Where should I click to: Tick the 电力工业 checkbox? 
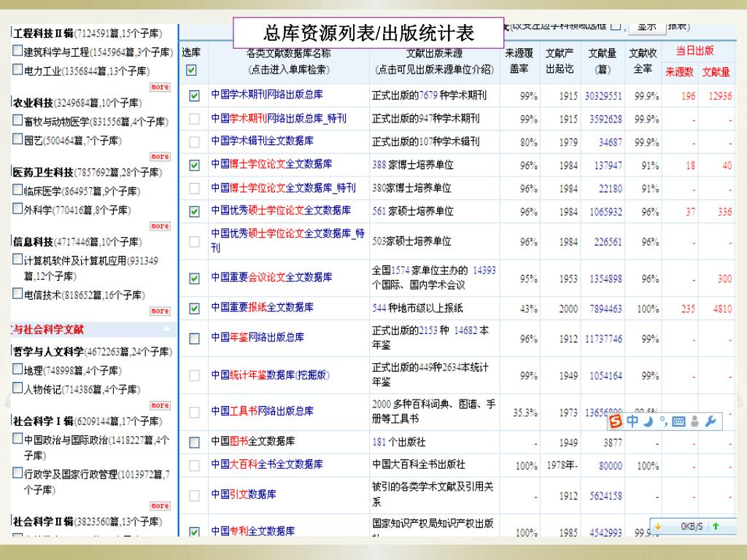click(18, 69)
